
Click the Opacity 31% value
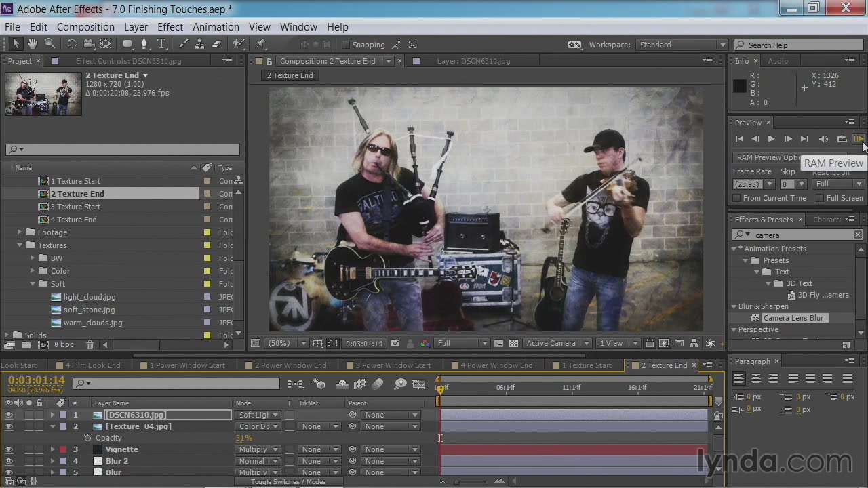[243, 438]
